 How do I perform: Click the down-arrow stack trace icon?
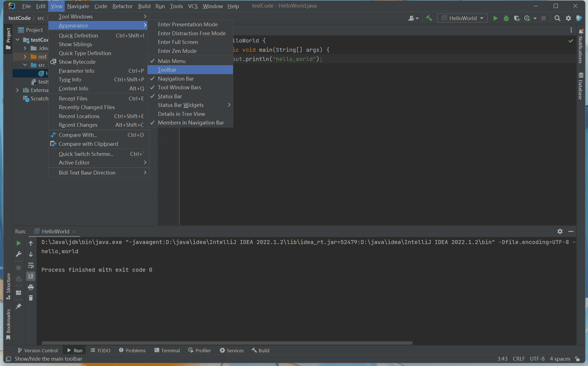tap(31, 254)
